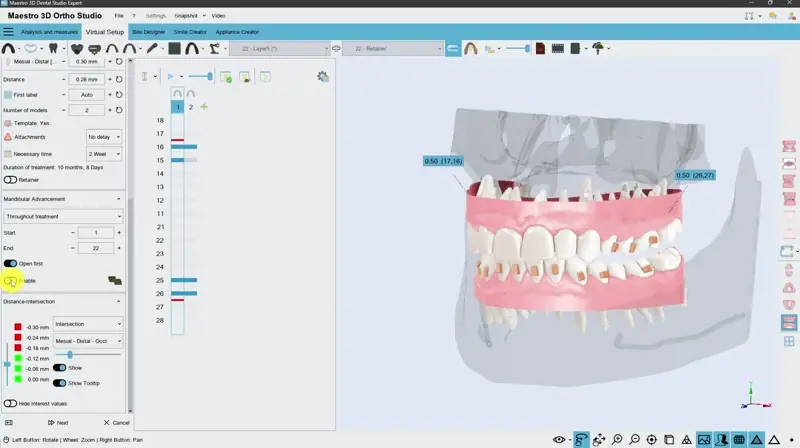Click the Start value input field
Screen dimensions: 800x448
96,233
